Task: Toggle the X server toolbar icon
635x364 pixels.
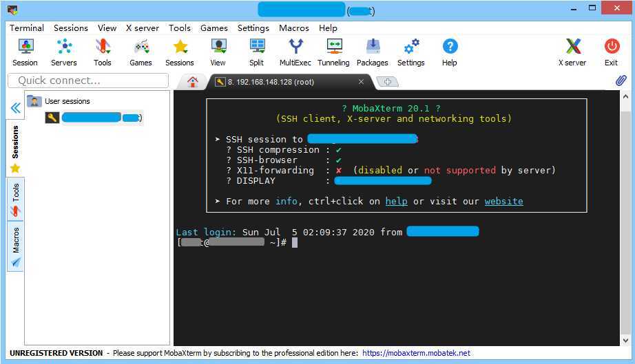Action: click(x=572, y=52)
